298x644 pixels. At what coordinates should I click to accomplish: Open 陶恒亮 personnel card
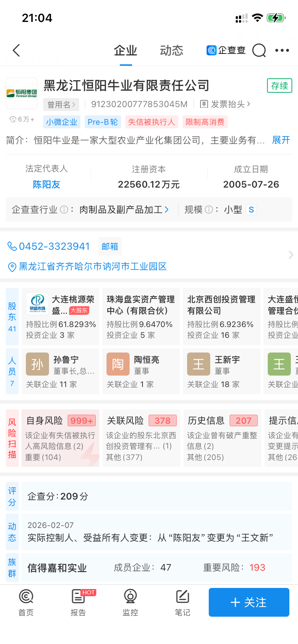pyautogui.click(x=141, y=371)
